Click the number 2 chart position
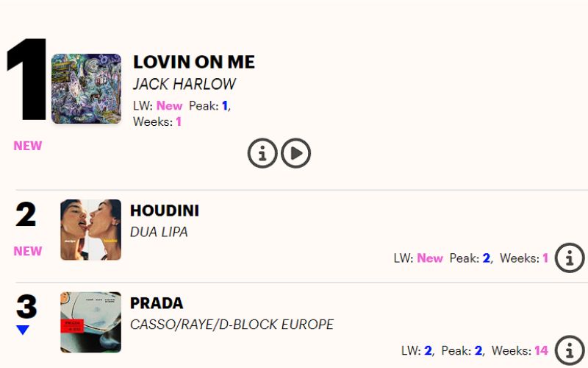This screenshot has height=368, width=588. [x=26, y=215]
